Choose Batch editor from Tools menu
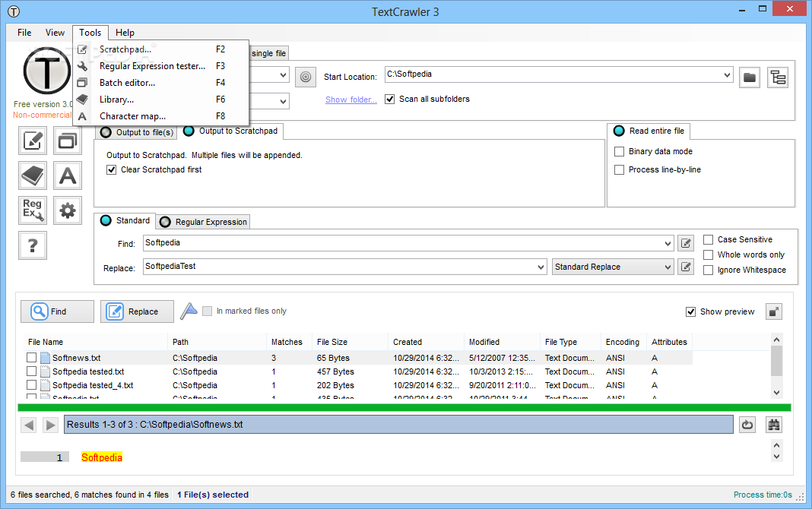Viewport: 812px width, 509px height. pyautogui.click(x=162, y=83)
